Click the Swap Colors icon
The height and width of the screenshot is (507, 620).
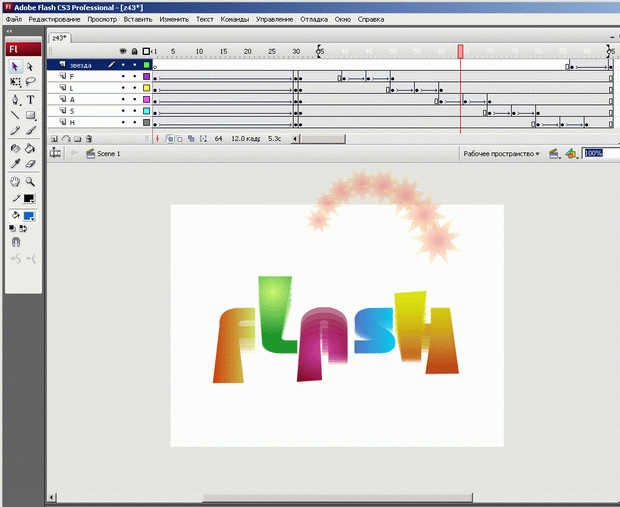coord(23,229)
